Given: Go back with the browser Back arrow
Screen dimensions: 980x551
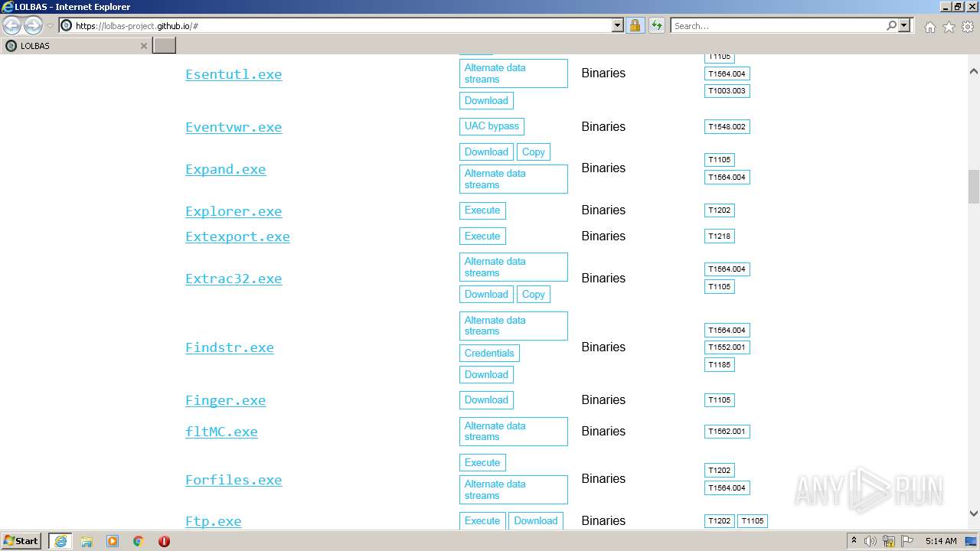Looking at the screenshot, I should (12, 26).
